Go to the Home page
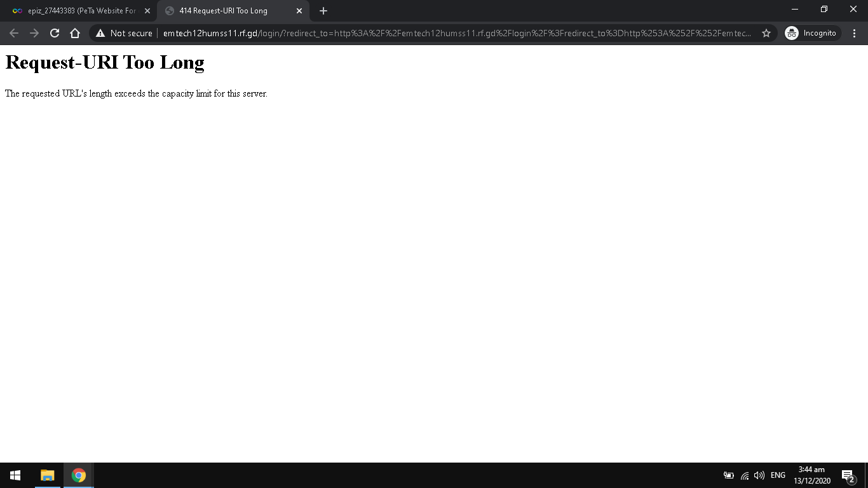 tap(75, 33)
